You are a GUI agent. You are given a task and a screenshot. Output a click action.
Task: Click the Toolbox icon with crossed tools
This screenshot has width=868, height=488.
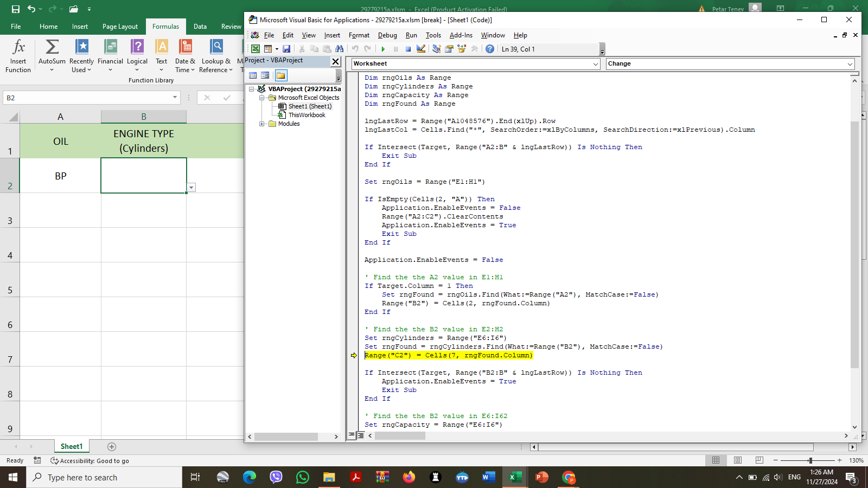pyautogui.click(x=475, y=49)
